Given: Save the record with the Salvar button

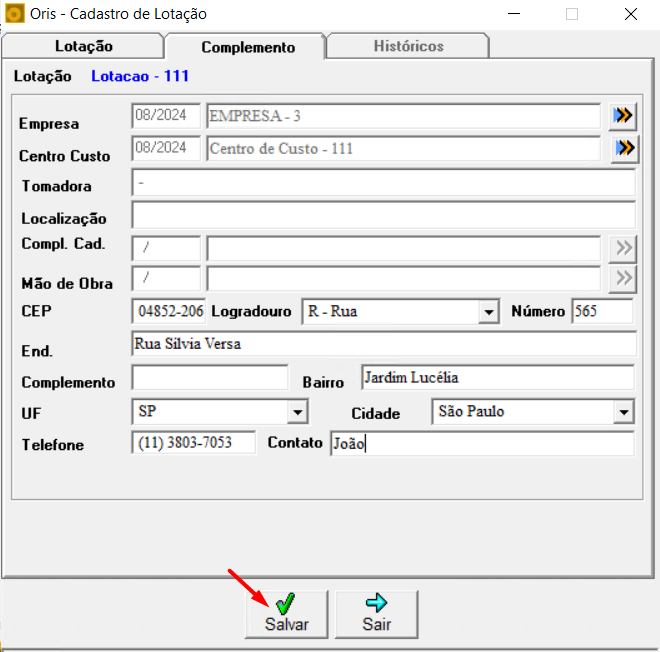Looking at the screenshot, I should coord(287,612).
